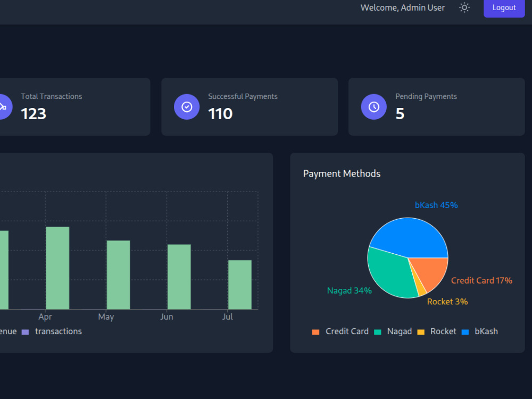Image resolution: width=532 pixels, height=399 pixels.
Task: Toggle Nagad in pie legend
Action: click(x=393, y=331)
